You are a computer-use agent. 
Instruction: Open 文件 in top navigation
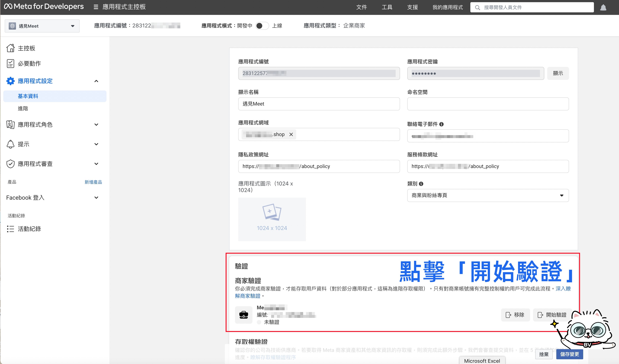click(x=362, y=7)
